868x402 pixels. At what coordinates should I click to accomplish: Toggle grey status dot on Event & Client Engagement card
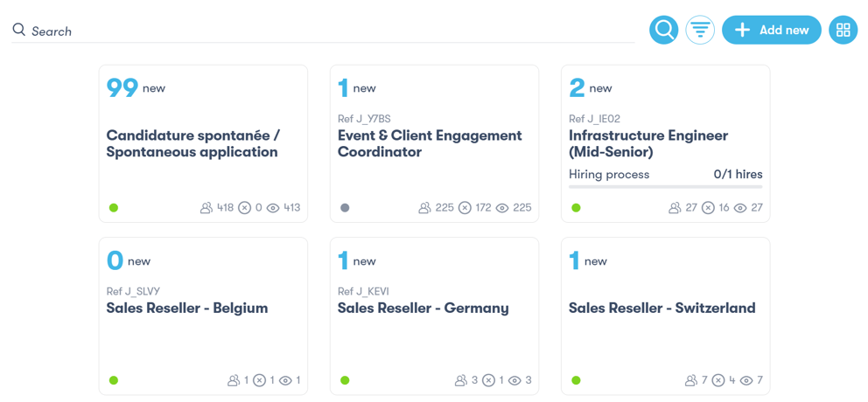(x=345, y=208)
